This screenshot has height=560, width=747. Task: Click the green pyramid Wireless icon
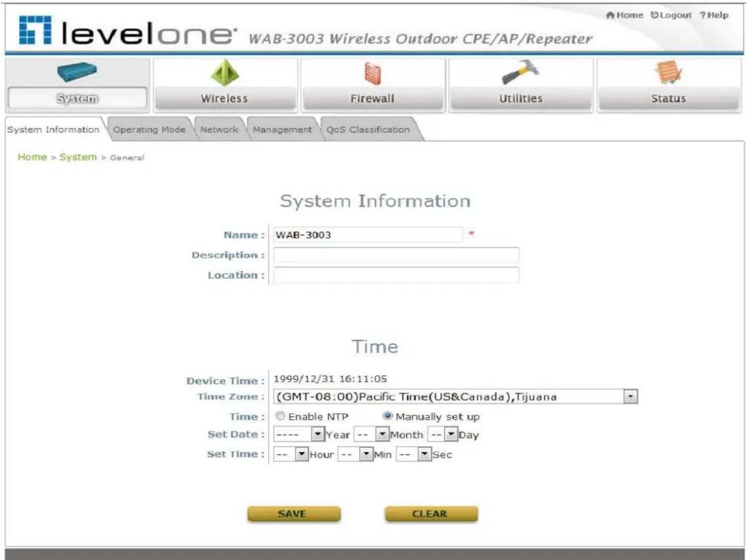click(225, 73)
